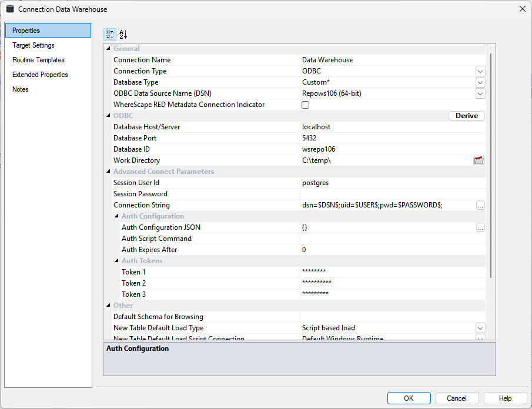The height and width of the screenshot is (409, 532).
Task: Open Auth Configuration JSON ellipsis editor
Action: pos(480,227)
